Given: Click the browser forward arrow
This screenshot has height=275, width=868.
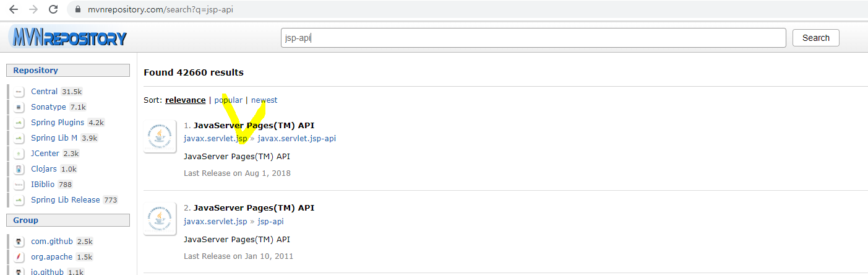Looking at the screenshot, I should (33, 9).
